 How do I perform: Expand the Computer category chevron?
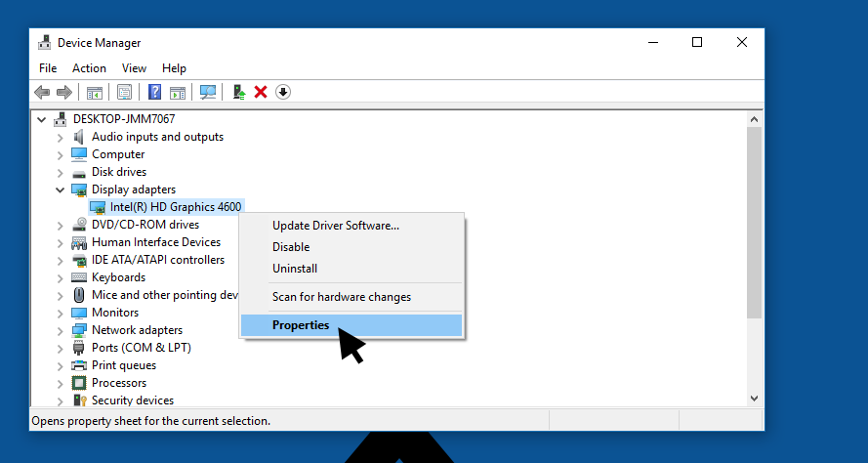pyautogui.click(x=60, y=154)
